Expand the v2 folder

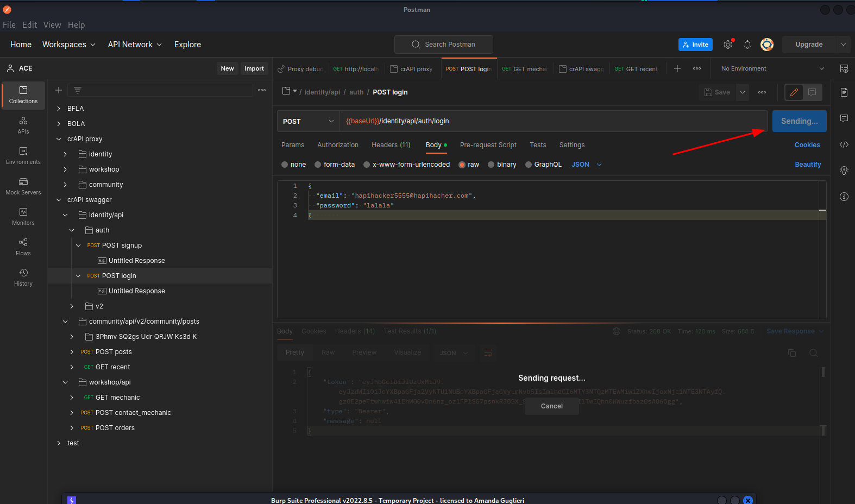coord(72,306)
